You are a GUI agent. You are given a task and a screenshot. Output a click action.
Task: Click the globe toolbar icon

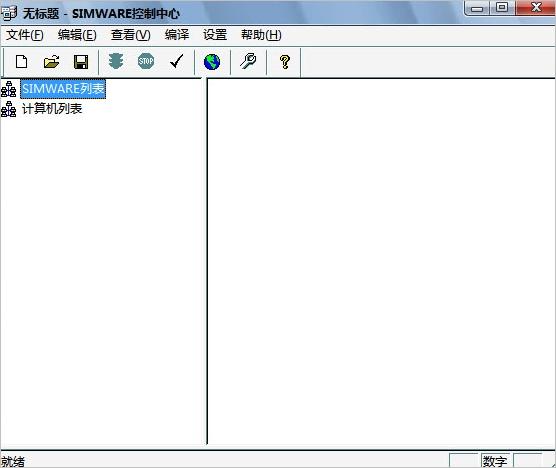(212, 62)
